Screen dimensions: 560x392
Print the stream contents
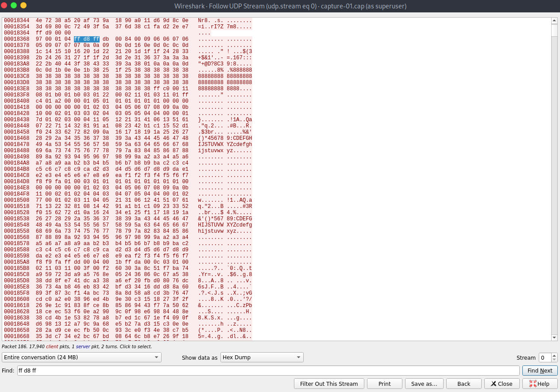click(x=384, y=384)
